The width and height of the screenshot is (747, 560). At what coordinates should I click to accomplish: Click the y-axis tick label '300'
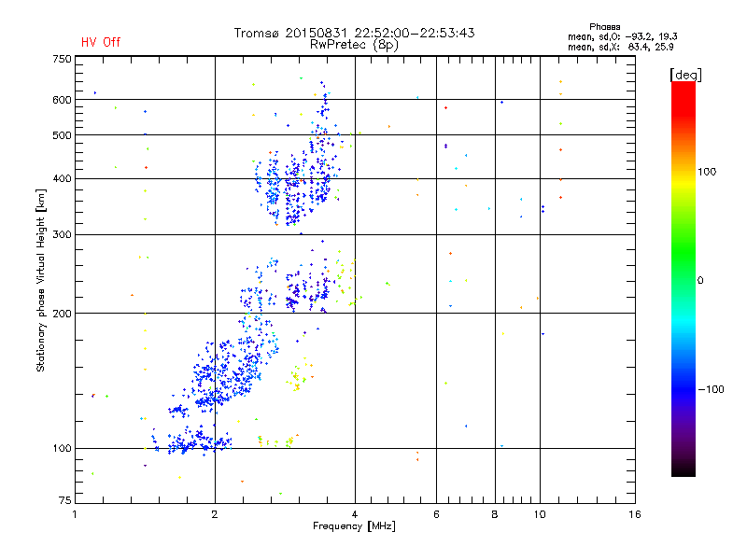click(x=62, y=235)
